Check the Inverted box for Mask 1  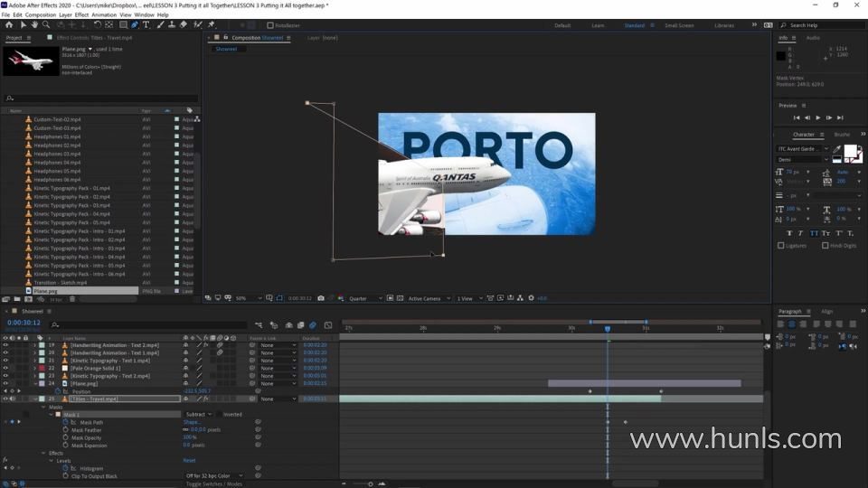point(218,414)
